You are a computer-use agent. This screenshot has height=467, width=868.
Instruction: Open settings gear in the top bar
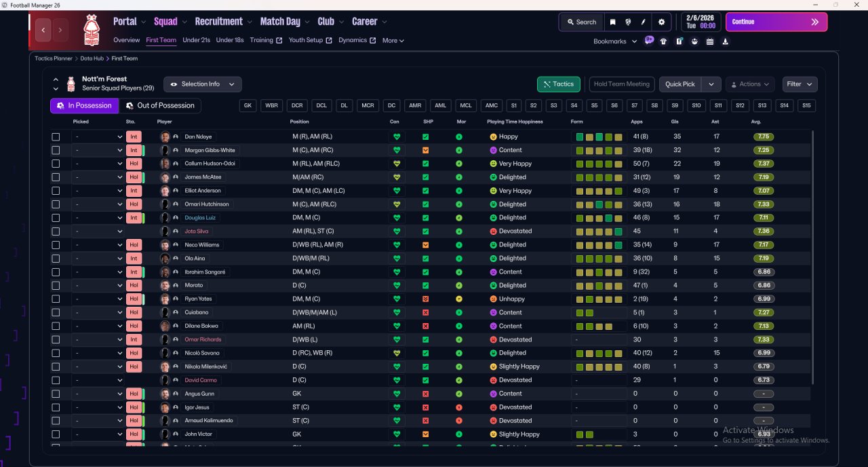pos(662,22)
